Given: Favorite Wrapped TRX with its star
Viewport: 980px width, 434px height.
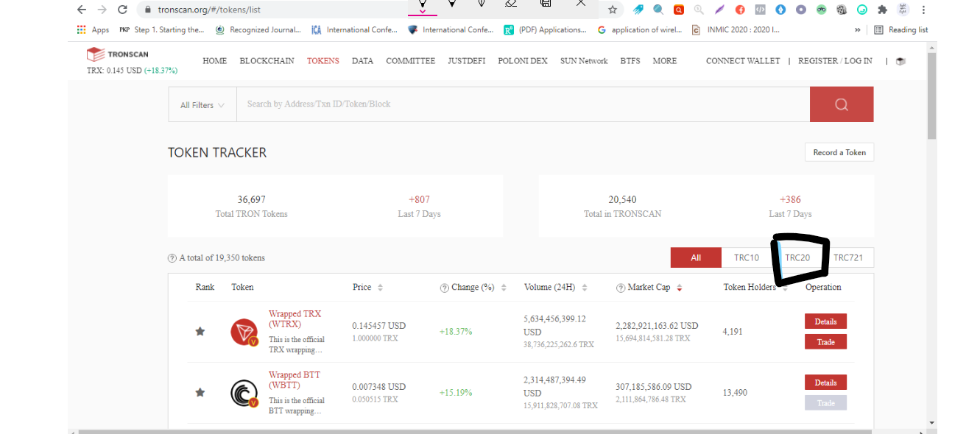Looking at the screenshot, I should coord(200,332).
